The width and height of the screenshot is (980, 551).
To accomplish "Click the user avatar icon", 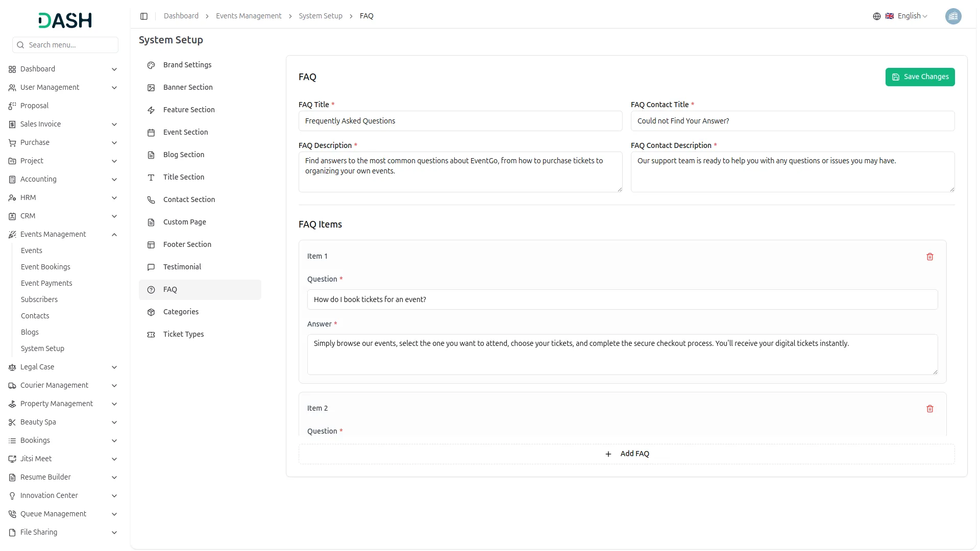I will coord(953,16).
